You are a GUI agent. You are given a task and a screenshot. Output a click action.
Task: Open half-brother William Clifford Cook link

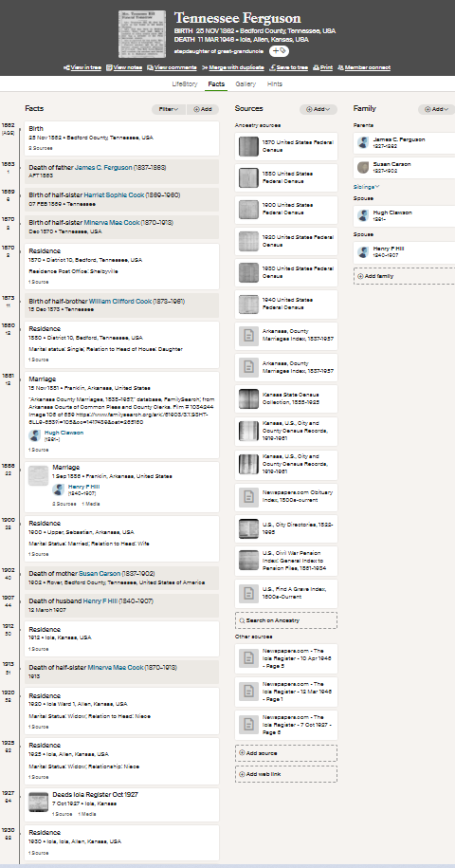point(120,302)
